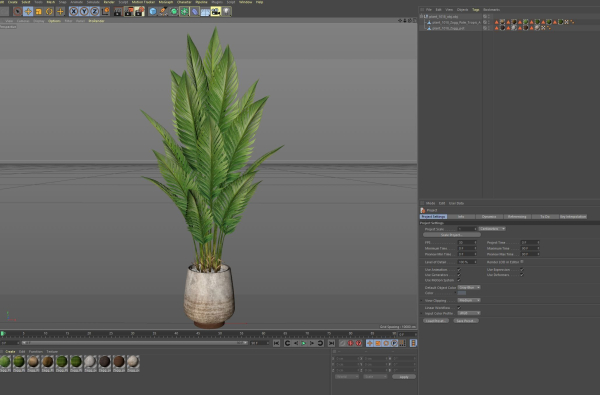Click the green generators icon
This screenshot has width=600, height=395.
coord(174,11)
